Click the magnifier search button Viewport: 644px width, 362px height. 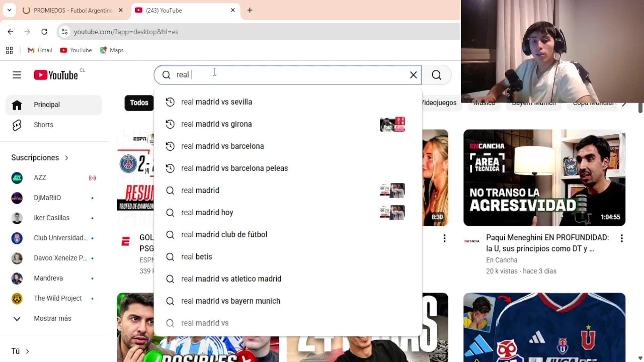click(x=436, y=75)
